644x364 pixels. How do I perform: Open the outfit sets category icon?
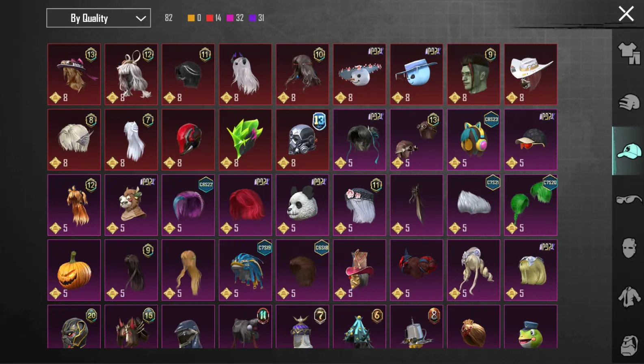coord(629,54)
